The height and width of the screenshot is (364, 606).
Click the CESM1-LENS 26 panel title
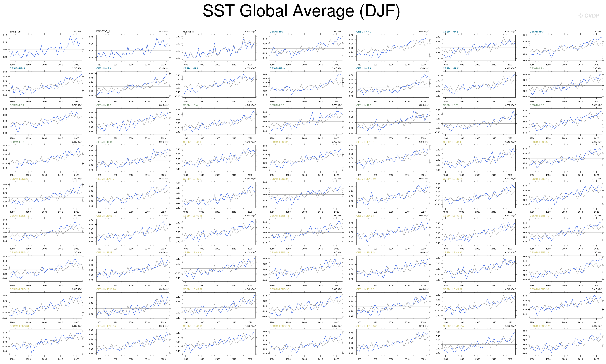[539, 252]
